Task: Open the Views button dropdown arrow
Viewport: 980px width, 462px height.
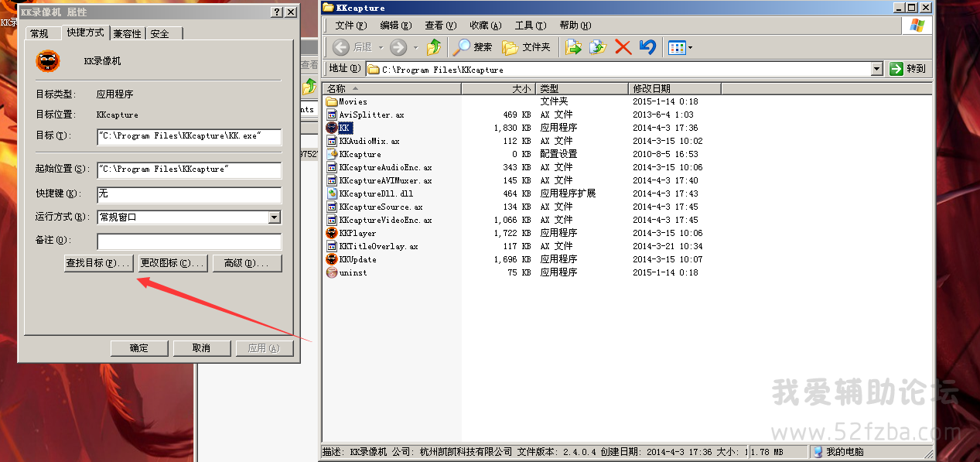Action: click(x=691, y=48)
